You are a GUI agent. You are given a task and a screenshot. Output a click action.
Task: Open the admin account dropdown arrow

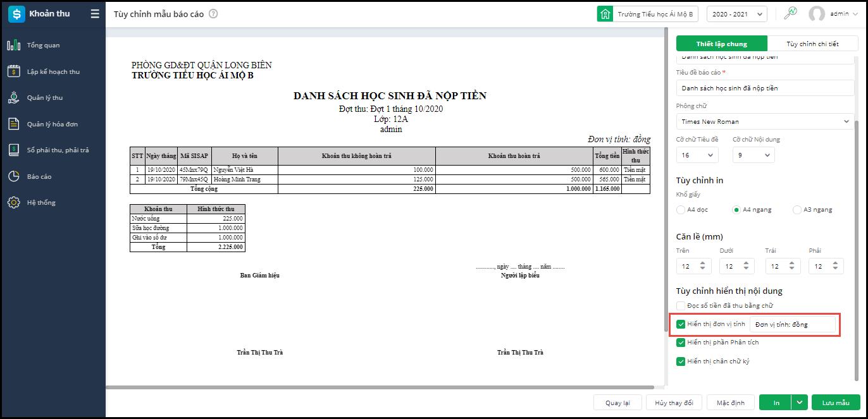(855, 14)
